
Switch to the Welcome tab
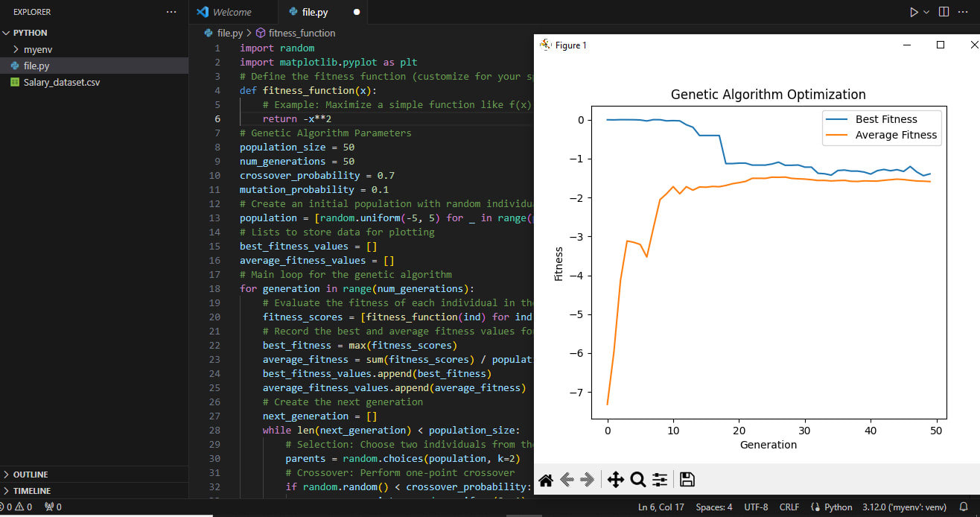pyautogui.click(x=232, y=12)
